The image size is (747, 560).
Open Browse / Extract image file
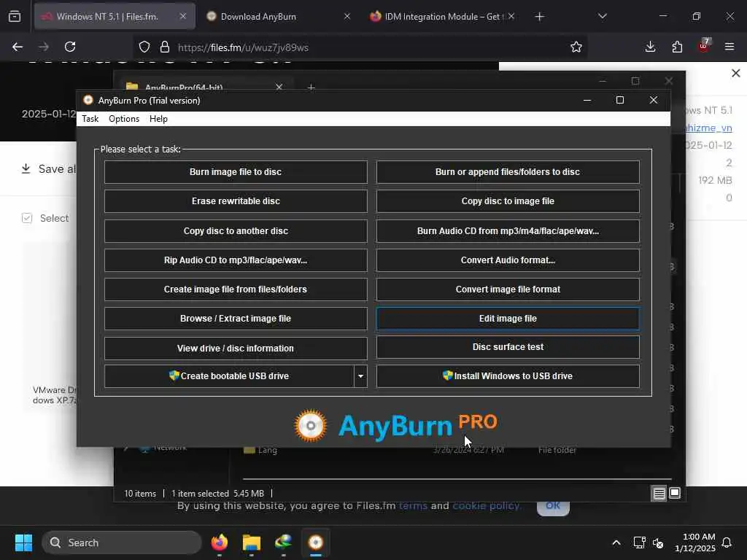(x=236, y=319)
